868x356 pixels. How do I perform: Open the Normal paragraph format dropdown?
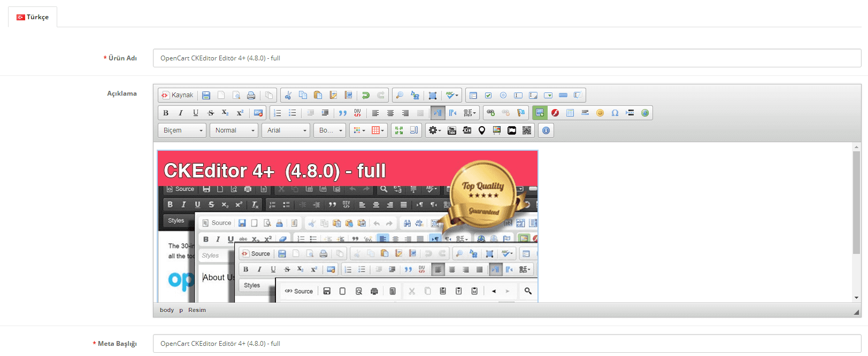[x=234, y=130]
